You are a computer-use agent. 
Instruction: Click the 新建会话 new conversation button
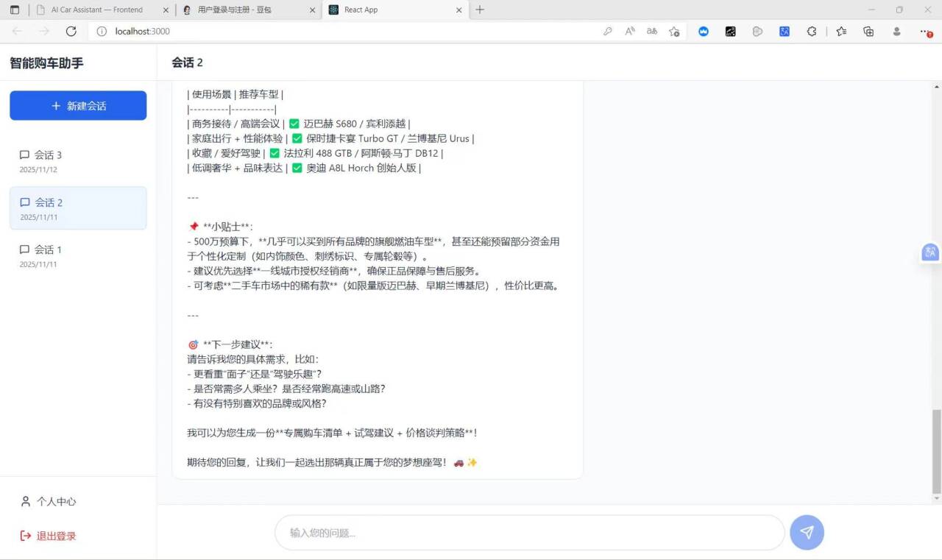[78, 105]
